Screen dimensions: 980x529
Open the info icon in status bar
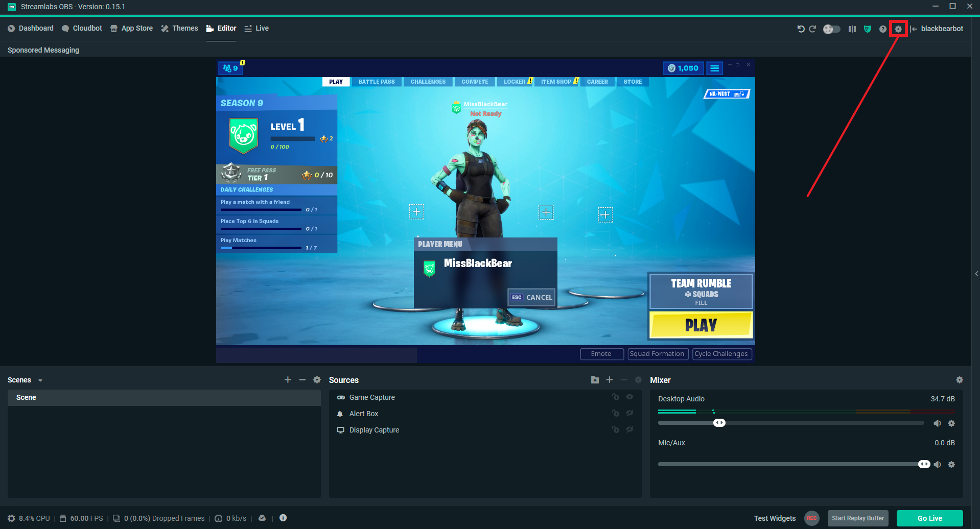pos(283,518)
